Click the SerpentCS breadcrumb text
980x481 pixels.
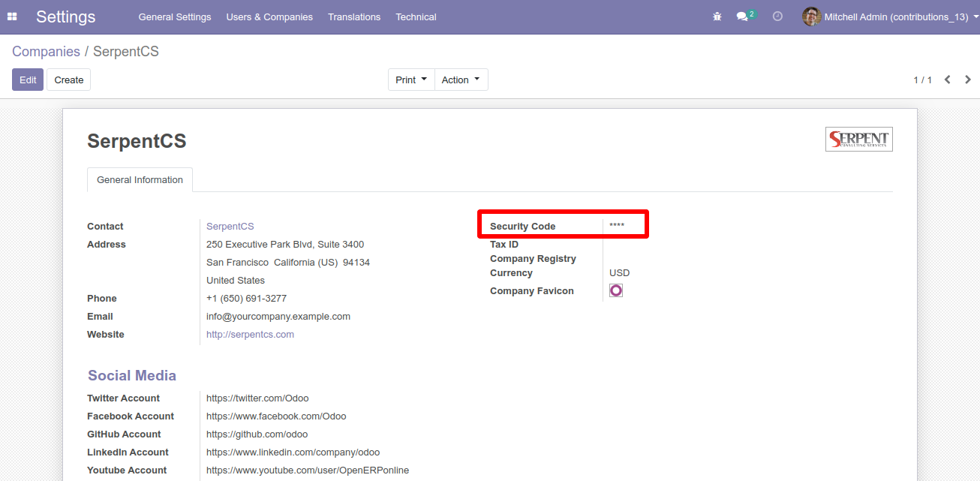click(126, 52)
